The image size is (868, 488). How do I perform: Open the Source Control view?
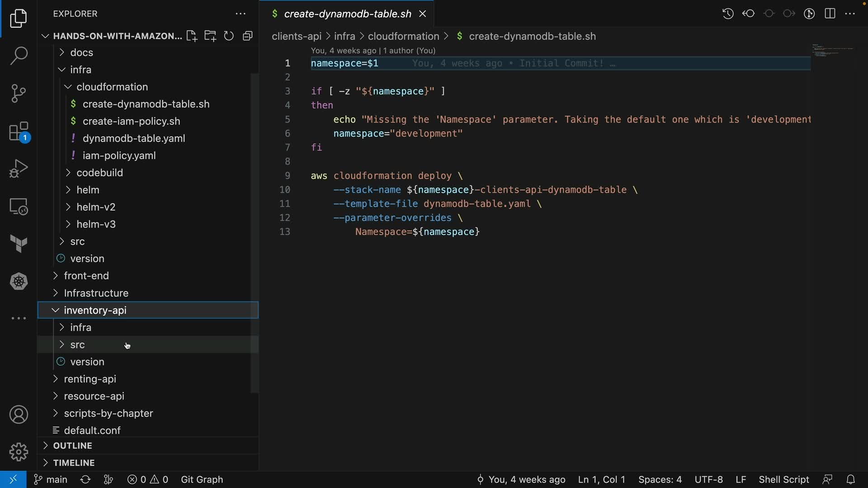click(19, 94)
